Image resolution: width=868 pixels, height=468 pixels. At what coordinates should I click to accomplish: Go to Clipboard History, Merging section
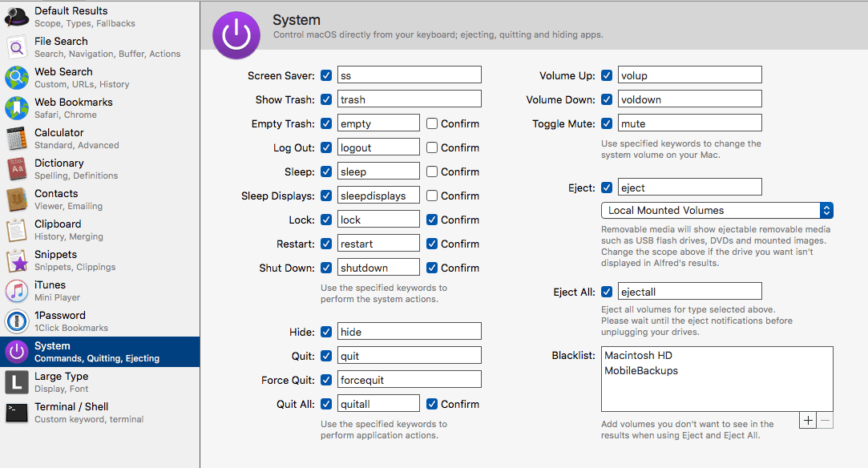click(x=99, y=229)
